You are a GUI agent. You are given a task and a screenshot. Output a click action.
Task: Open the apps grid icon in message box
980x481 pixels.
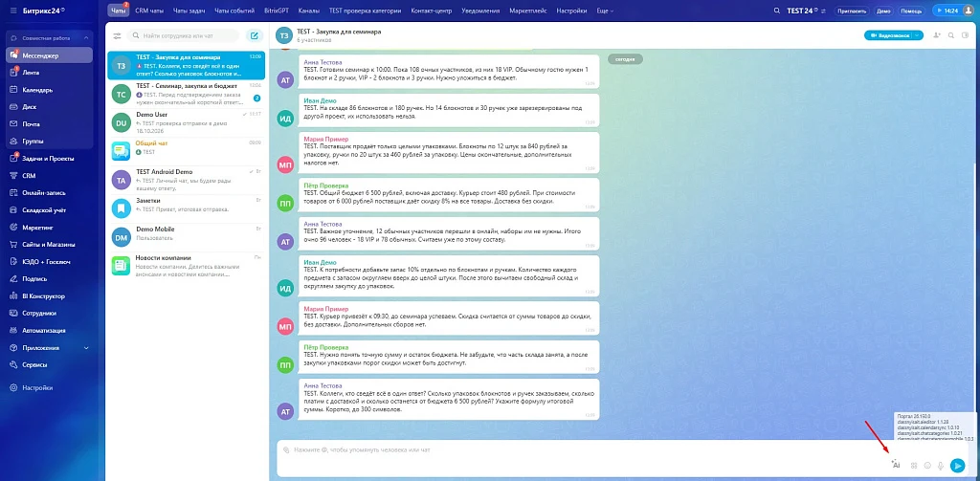pyautogui.click(x=914, y=466)
